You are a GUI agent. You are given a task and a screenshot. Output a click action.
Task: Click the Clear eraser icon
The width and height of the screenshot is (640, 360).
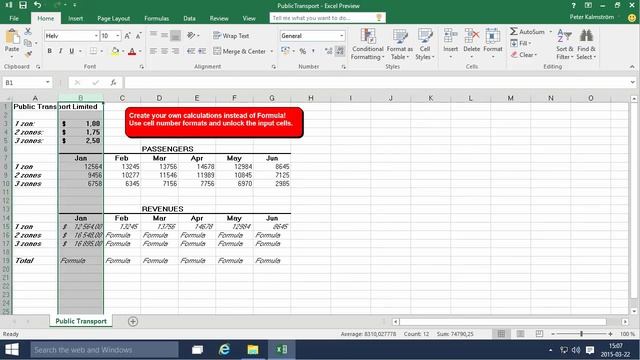coord(514,55)
